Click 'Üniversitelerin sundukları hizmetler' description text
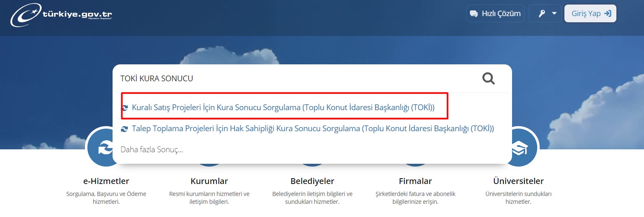The height and width of the screenshot is (217, 644). 519,198
